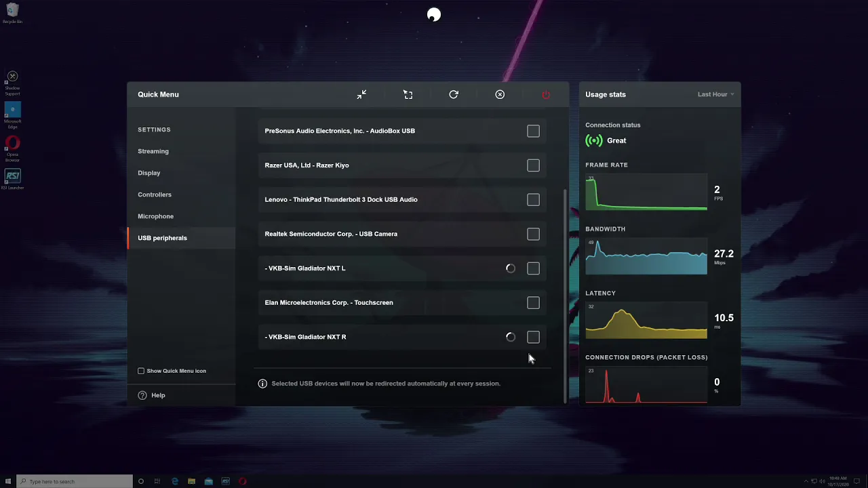This screenshot has height=488, width=868.
Task: Click the red power icon in Quick Menu
Action: (x=546, y=94)
